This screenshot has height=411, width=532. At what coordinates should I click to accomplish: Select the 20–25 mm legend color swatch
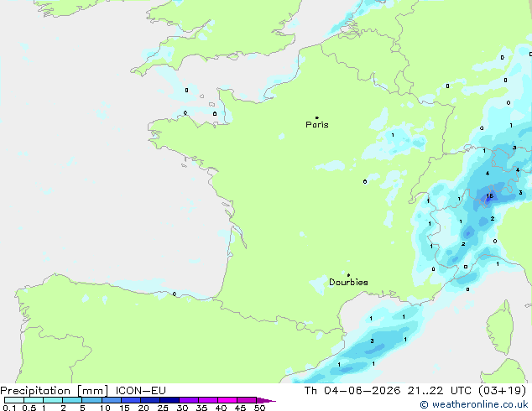click(x=150, y=400)
